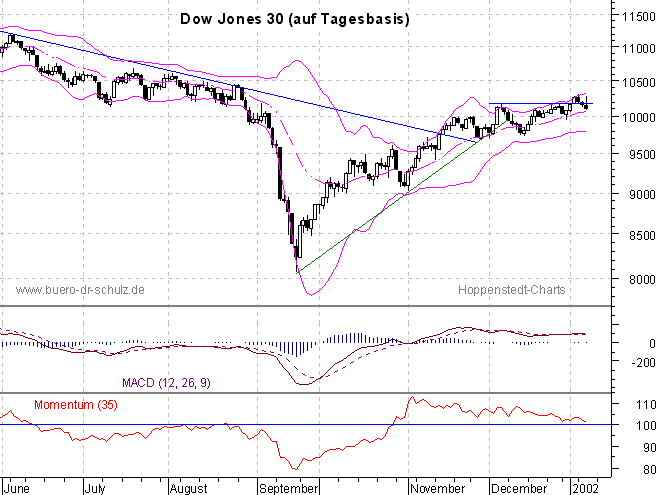Click the 100 momentum axis value
659x495 pixels.
(x=646, y=426)
